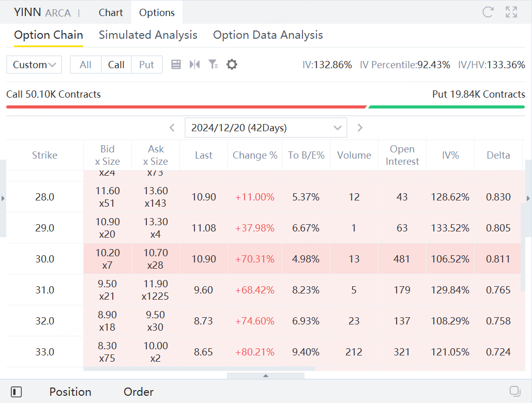Image resolution: width=532 pixels, height=403 pixels.
Task: Click the horizontal scrollbar under the table
Action: (x=199, y=369)
